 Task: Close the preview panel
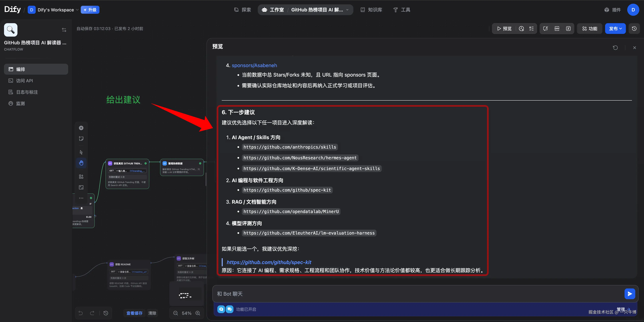(x=634, y=48)
